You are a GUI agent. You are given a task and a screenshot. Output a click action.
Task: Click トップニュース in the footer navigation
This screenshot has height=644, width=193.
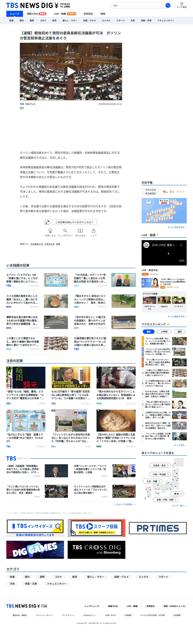(92, 606)
